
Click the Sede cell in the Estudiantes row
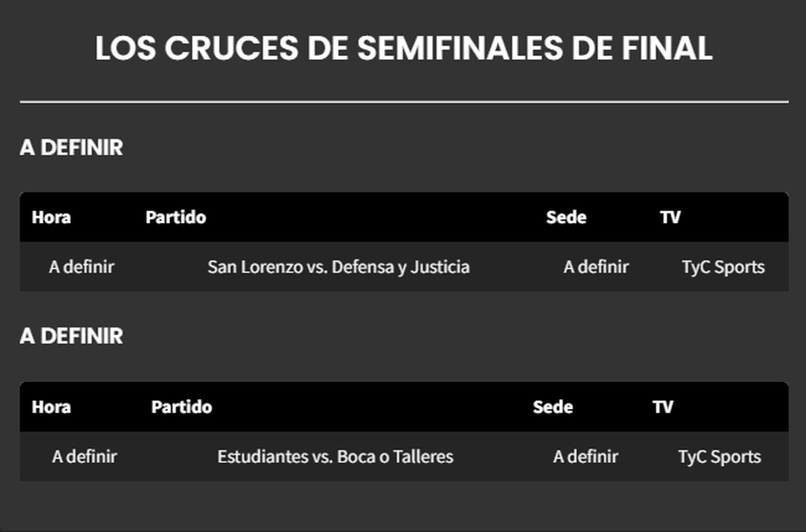click(x=585, y=457)
